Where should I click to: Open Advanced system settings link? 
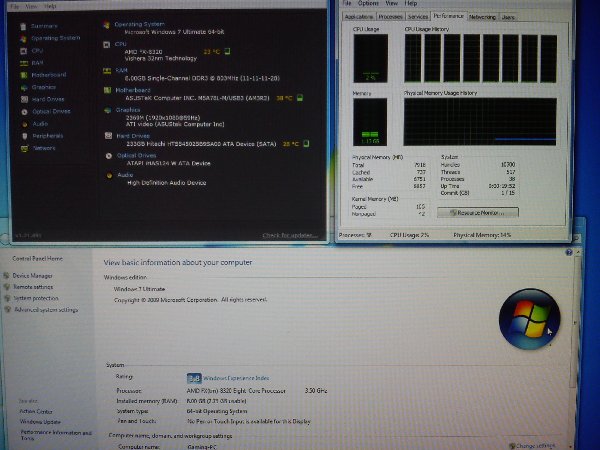coord(46,310)
